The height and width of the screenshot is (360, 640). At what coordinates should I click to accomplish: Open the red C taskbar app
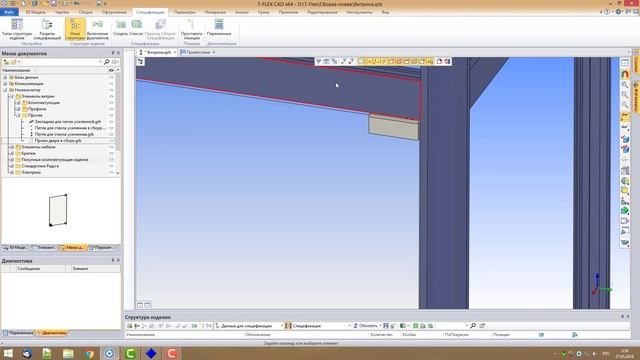click(x=172, y=353)
